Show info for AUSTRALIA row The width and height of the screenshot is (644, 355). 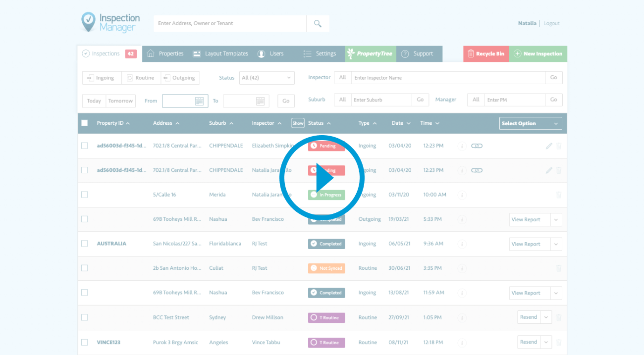click(x=462, y=244)
